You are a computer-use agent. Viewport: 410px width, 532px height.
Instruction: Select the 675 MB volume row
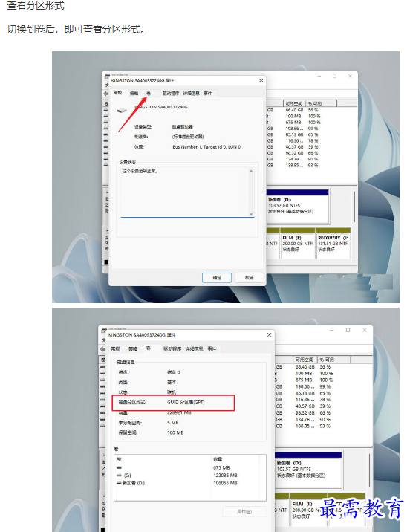(x=190, y=467)
